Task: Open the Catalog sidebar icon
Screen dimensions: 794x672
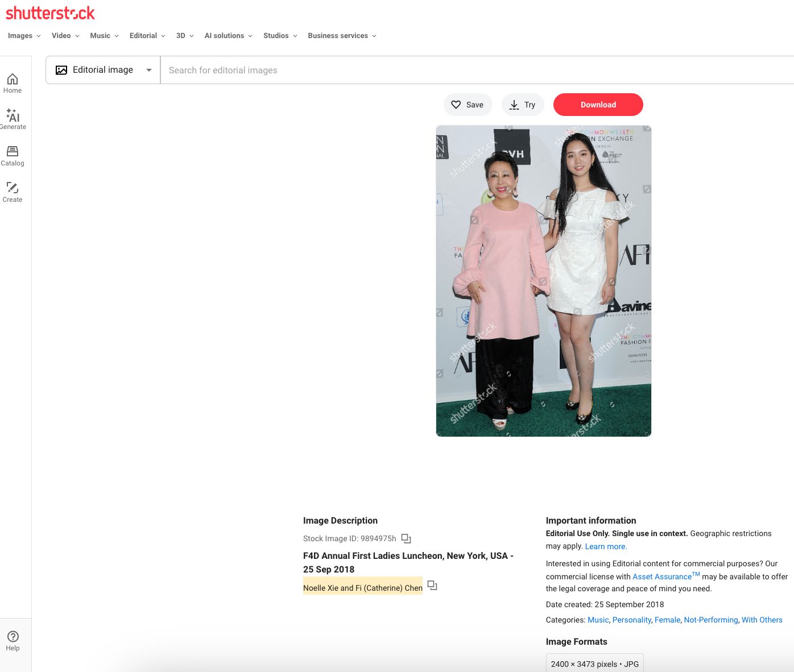Action: pos(13,155)
